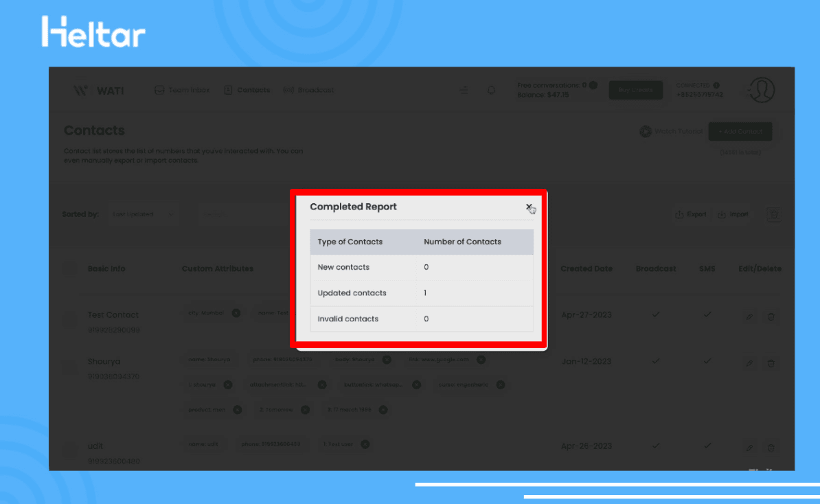820x504 pixels.
Task: Switch to the Broadcast tab
Action: [x=308, y=91]
